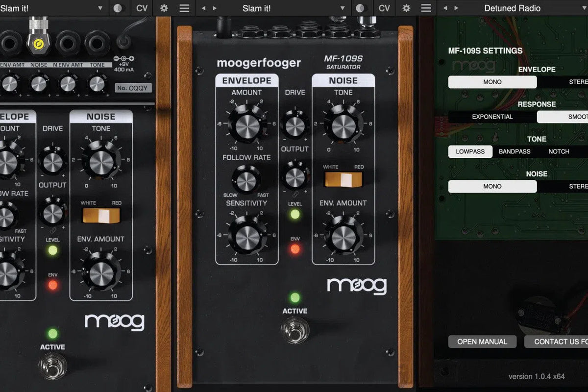The height and width of the screenshot is (392, 588).
Task: Click the CV icon on the middle plugin toolbar
Action: click(x=384, y=8)
